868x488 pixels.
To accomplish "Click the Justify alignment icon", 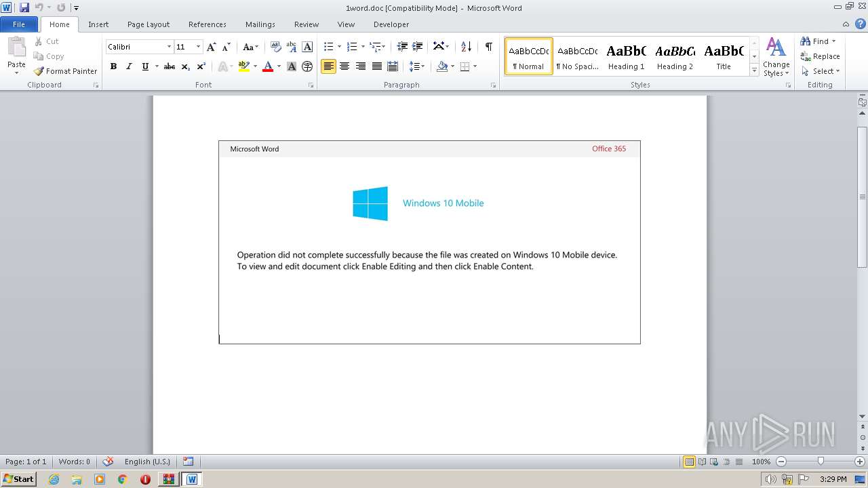I will 376,66.
